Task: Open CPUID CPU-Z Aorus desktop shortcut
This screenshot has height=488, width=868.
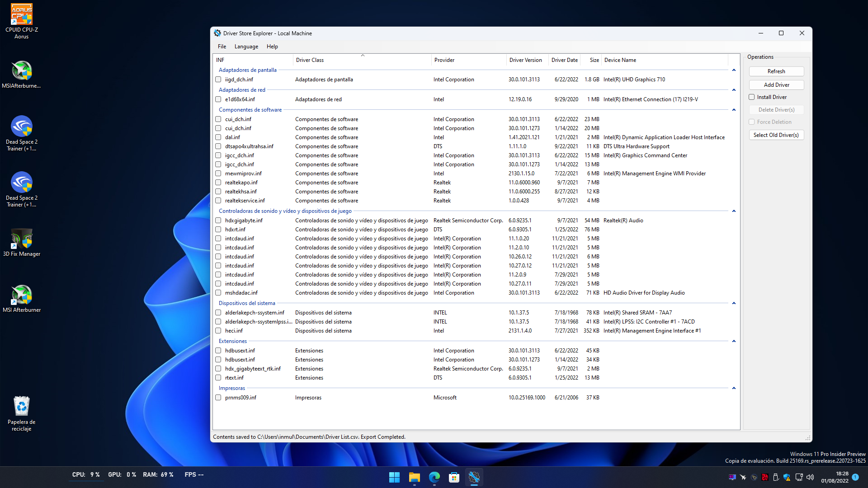Action: [21, 20]
